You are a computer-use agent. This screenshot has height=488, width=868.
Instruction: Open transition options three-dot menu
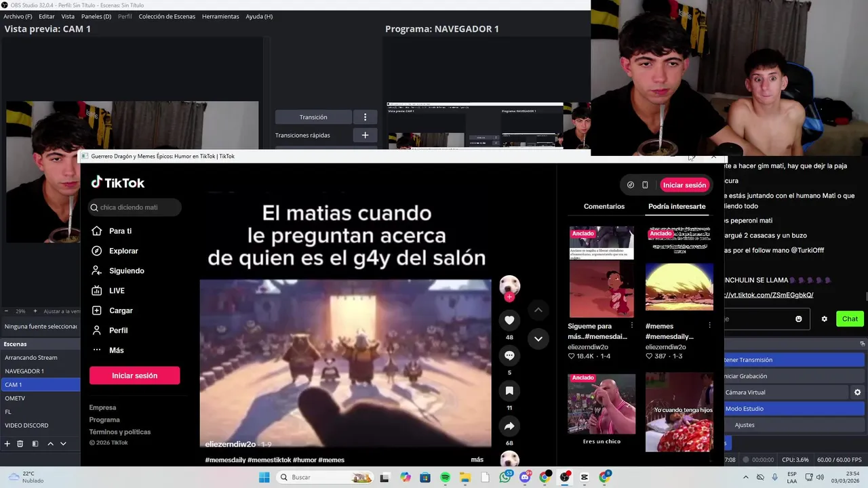point(365,117)
